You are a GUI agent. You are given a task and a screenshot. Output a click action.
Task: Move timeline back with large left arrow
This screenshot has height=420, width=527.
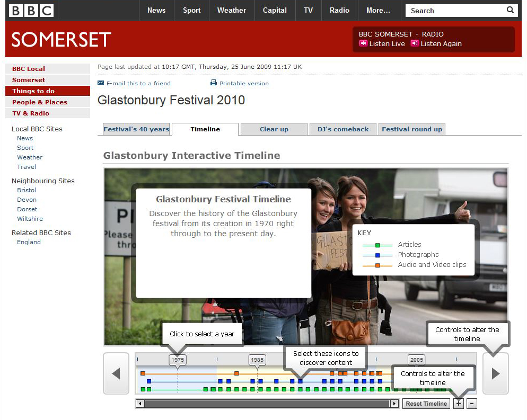pyautogui.click(x=116, y=373)
